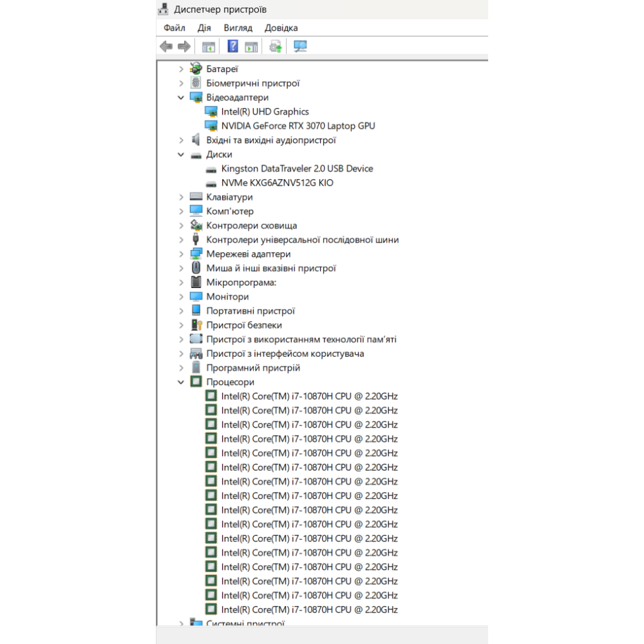
Task: Select Пристрої з використанням технології пам'яті
Action: [x=301, y=339]
